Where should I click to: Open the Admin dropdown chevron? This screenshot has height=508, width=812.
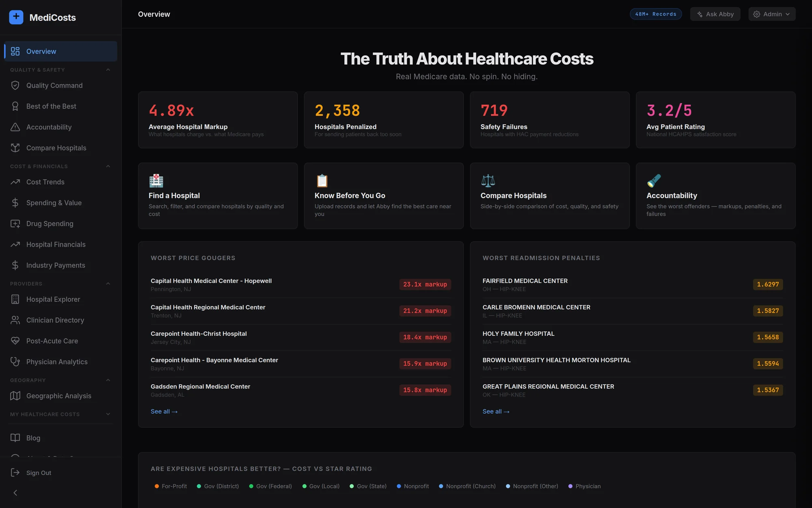[788, 14]
